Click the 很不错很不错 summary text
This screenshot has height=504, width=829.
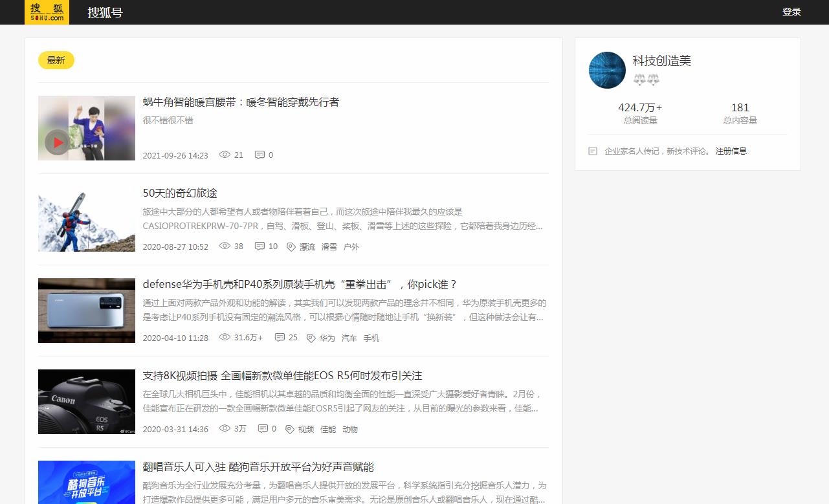pos(168,120)
